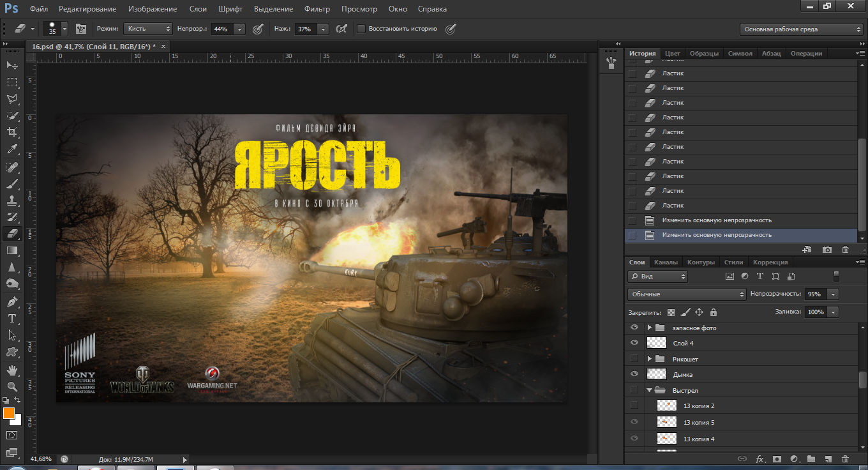Click the 'Заливка' 100% fill field

(815, 312)
